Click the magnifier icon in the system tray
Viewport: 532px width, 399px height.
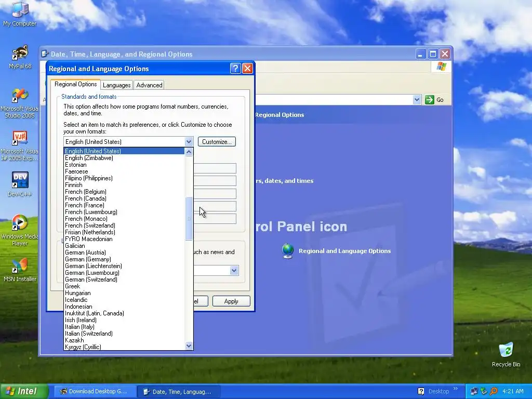[494, 391]
